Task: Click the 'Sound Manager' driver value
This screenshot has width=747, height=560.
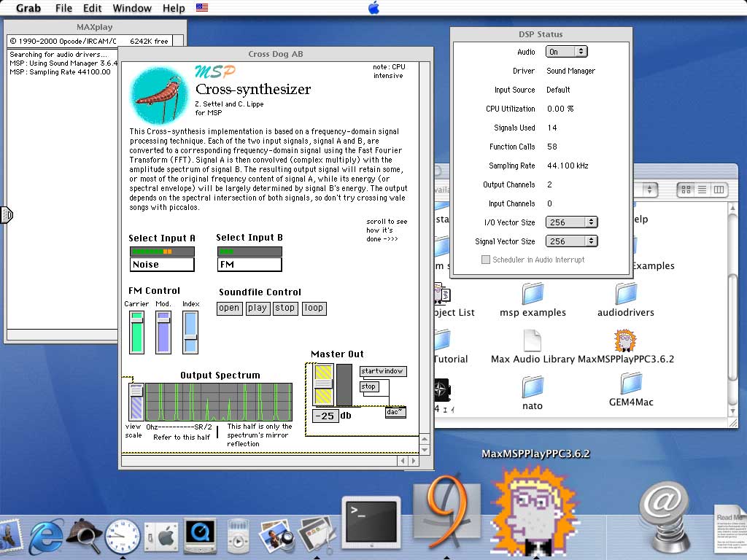Action: tap(570, 71)
